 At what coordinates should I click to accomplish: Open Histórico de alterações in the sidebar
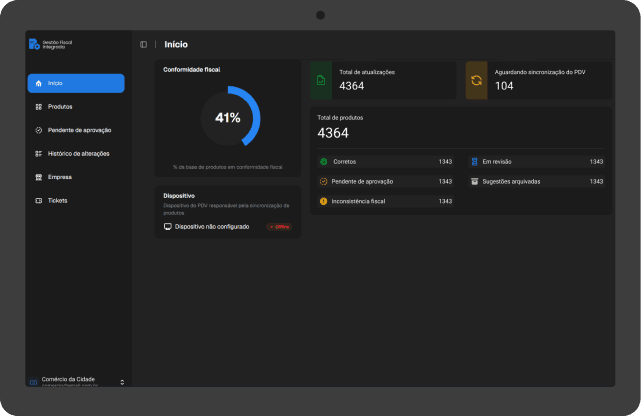point(76,154)
